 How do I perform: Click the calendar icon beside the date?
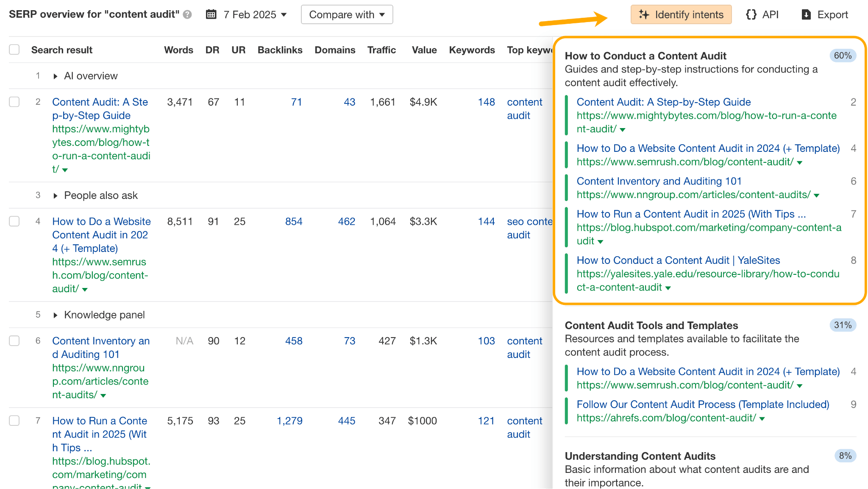coord(211,14)
